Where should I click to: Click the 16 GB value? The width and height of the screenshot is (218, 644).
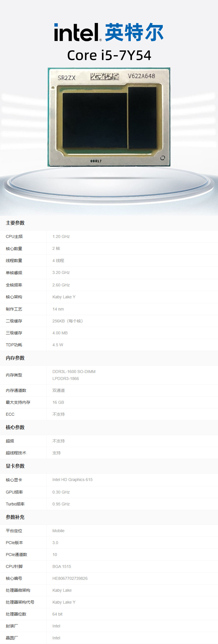[x=58, y=402]
